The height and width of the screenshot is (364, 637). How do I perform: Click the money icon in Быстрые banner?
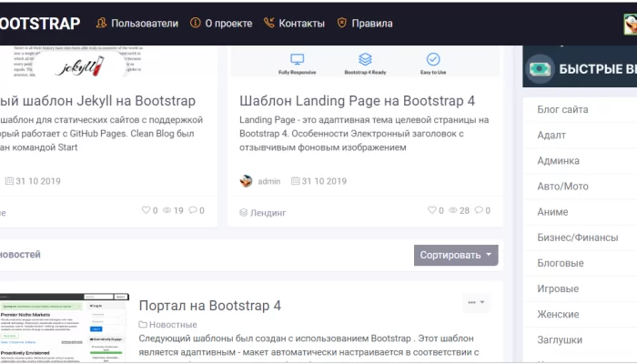[540, 68]
